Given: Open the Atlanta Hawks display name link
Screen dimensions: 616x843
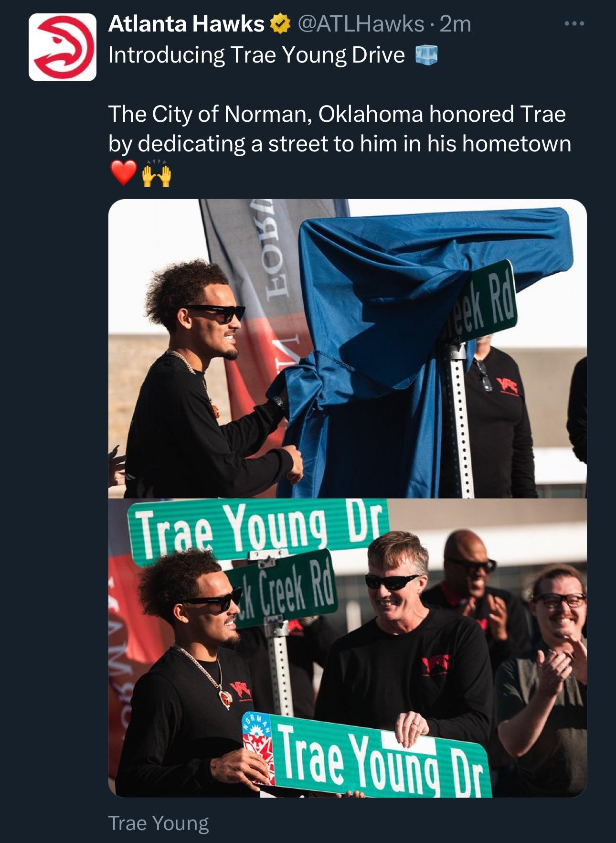Looking at the screenshot, I should 186,24.
